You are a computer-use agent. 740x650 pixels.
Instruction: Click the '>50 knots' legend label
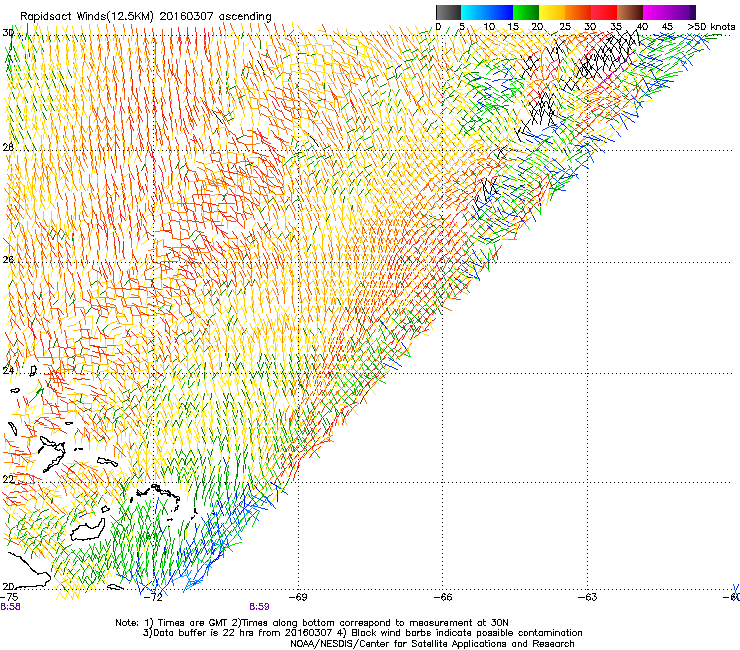[x=712, y=26]
